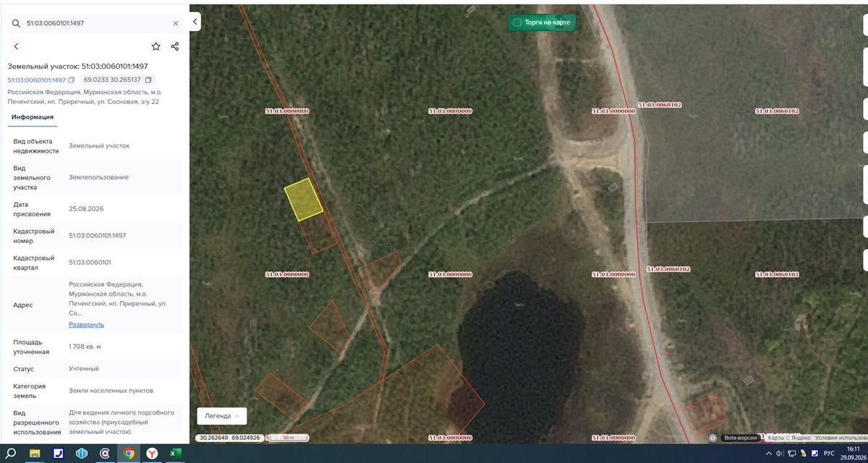
Task: Expand the full address via 'Развернуть'
Action: coord(86,325)
